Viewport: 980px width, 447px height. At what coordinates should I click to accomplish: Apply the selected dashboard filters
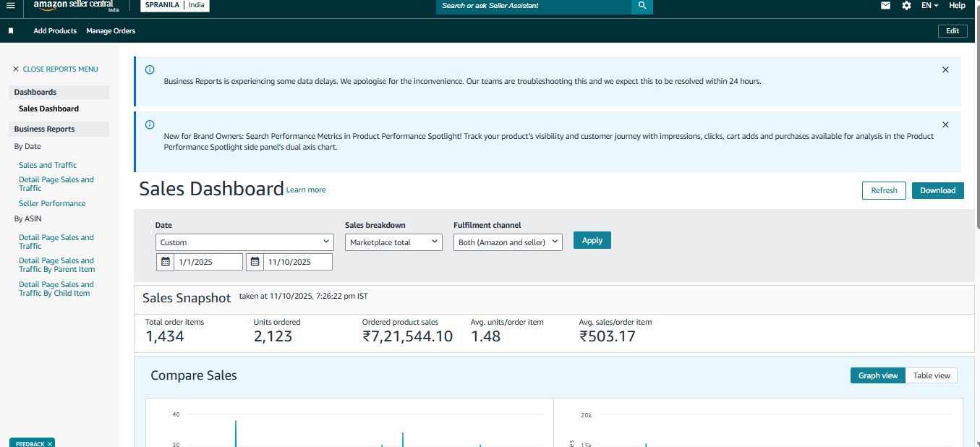[x=592, y=240]
